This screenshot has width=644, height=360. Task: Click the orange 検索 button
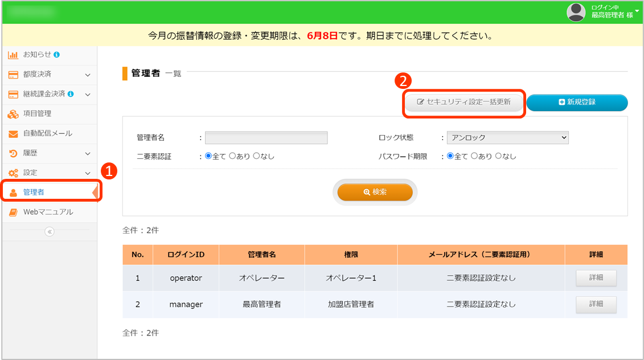[x=375, y=193]
